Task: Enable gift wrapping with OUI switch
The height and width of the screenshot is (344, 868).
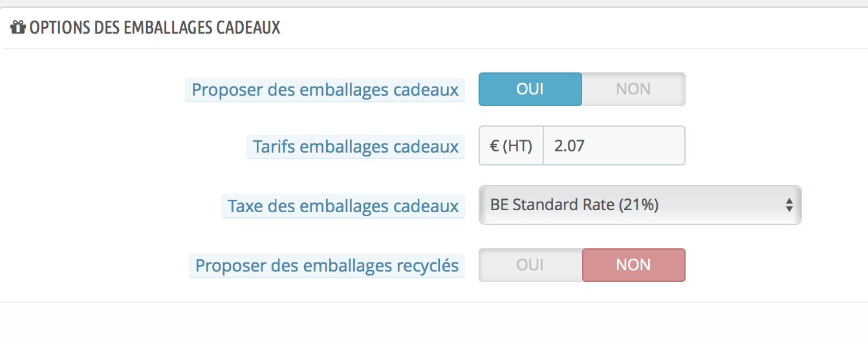Action: point(530,89)
